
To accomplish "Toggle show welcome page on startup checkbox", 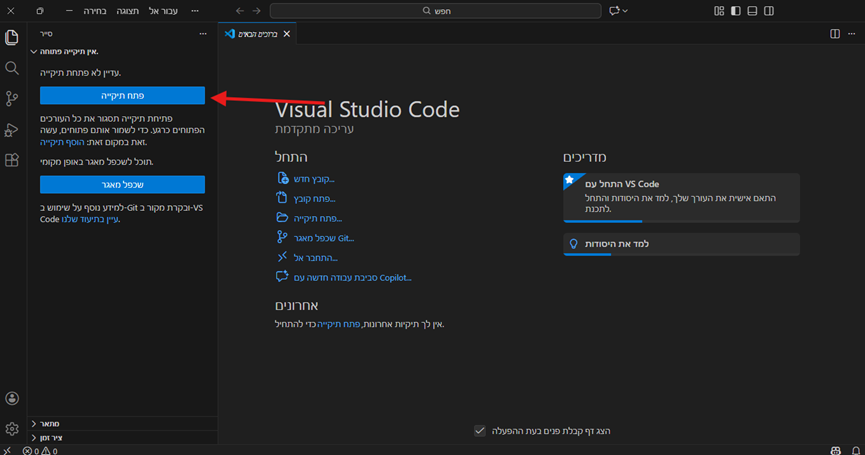I will coord(480,430).
